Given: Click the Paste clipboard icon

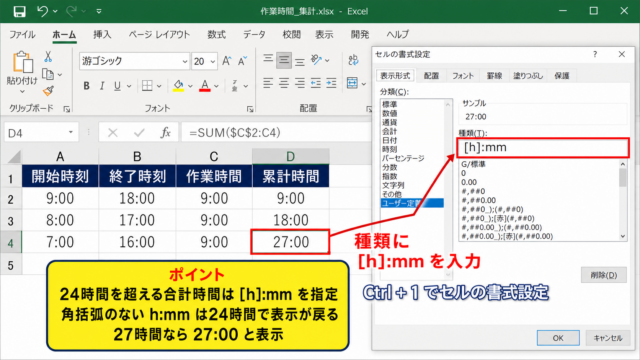Looking at the screenshot, I should (x=22, y=62).
